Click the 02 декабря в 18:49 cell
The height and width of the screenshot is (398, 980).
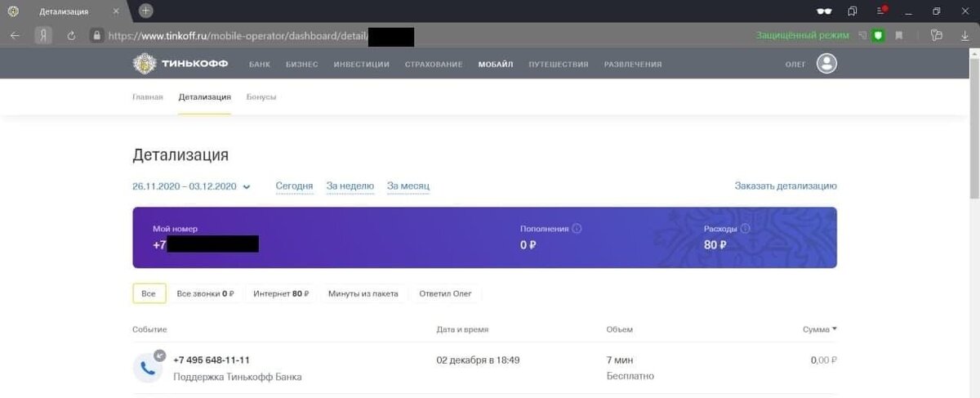coord(479,360)
